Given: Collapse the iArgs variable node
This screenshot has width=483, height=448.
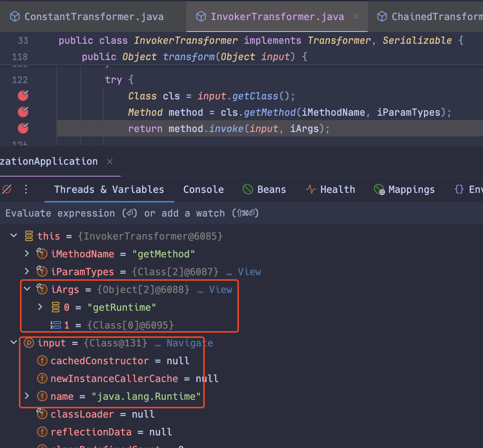Looking at the screenshot, I should pyautogui.click(x=27, y=289).
